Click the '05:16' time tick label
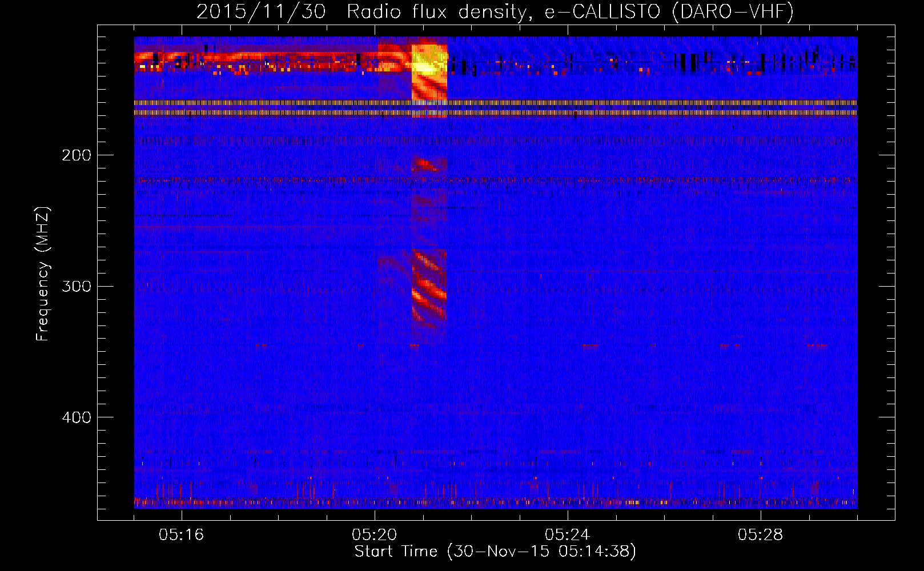The width and height of the screenshot is (924, 571). (182, 535)
